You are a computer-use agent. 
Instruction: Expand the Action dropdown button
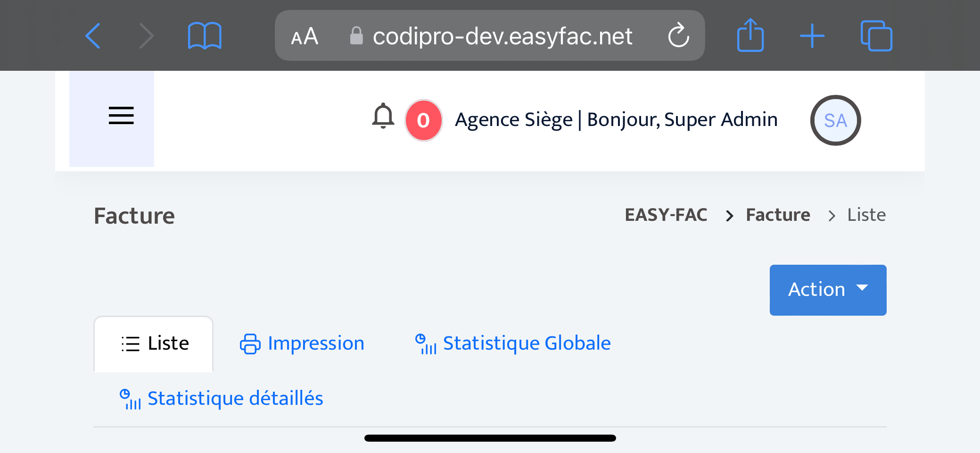[x=828, y=290]
